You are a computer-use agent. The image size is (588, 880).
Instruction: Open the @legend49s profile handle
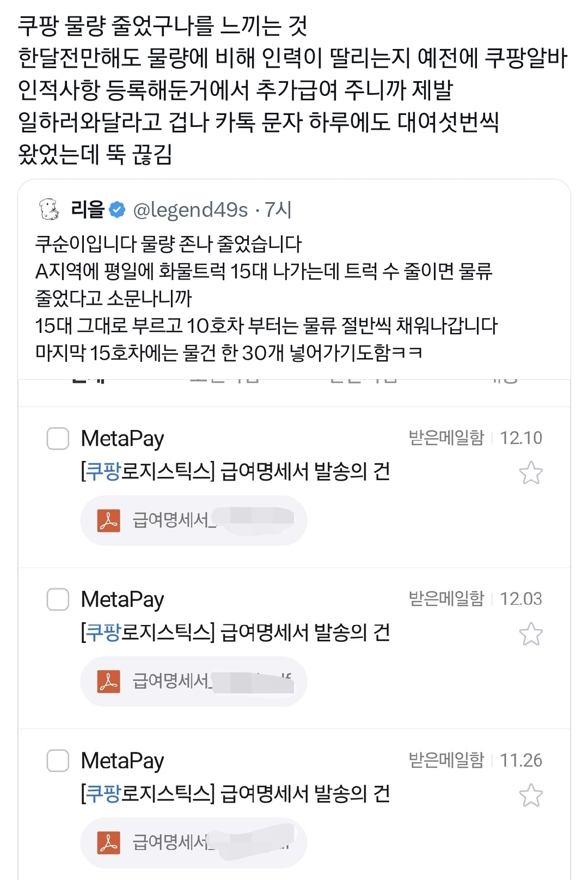click(191, 210)
